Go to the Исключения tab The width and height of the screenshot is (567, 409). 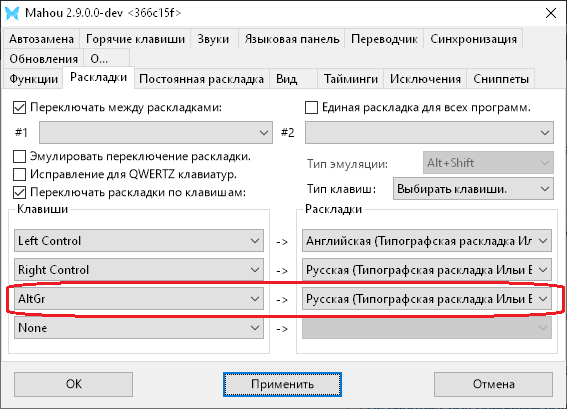(425, 79)
